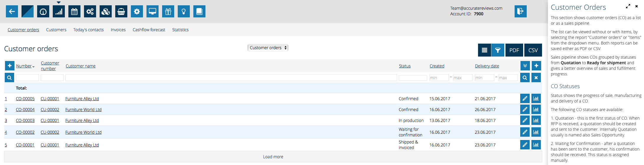Sort by the Number column header
The image size is (644, 165).
pos(24,66)
